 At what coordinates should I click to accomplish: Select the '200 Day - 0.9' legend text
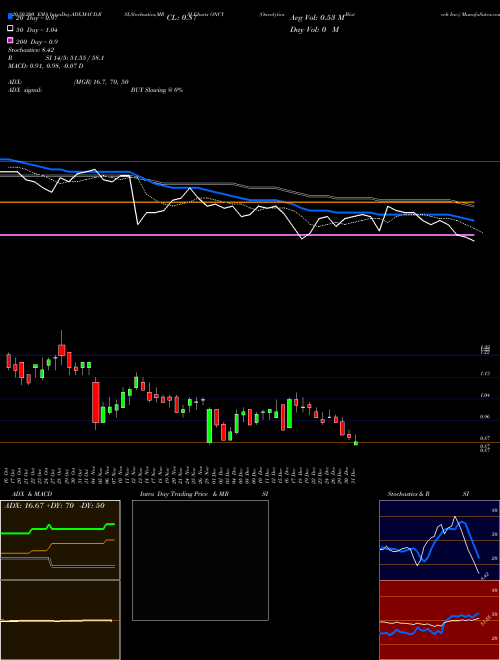[x=37, y=42]
